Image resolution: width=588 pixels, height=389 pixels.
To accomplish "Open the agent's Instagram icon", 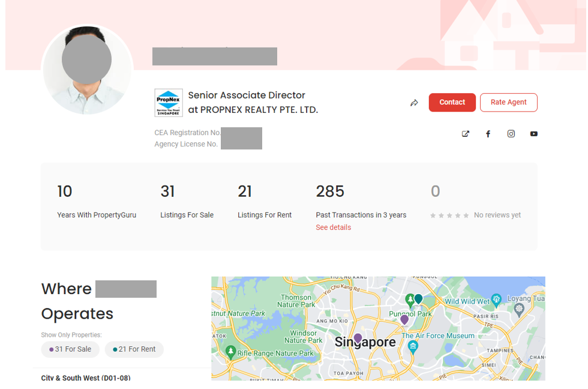I will tap(511, 134).
